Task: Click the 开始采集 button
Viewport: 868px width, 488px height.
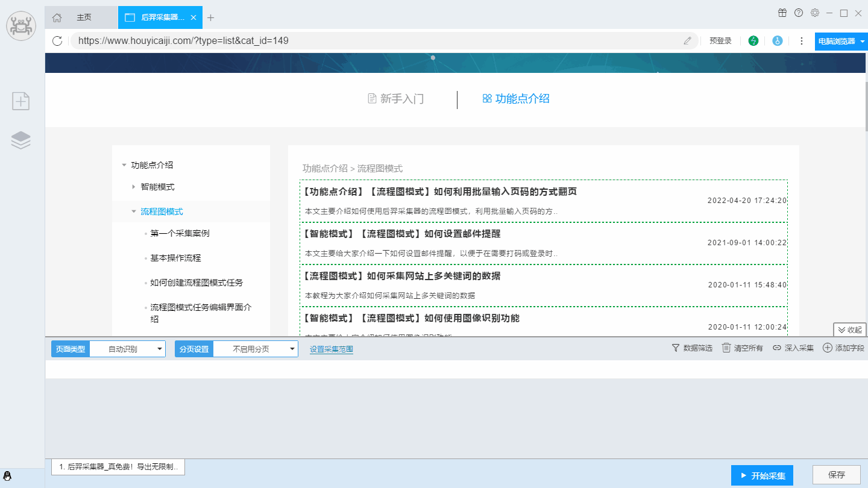Action: 762,475
